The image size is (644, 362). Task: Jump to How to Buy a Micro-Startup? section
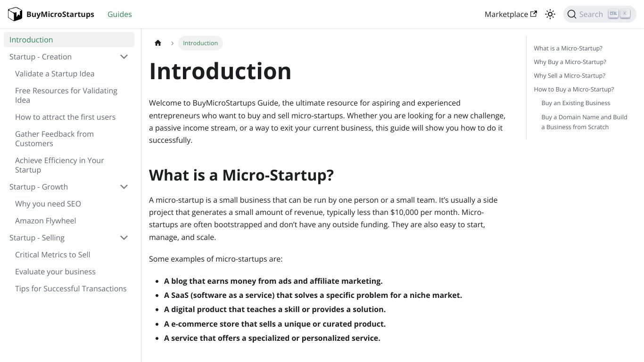coord(574,89)
